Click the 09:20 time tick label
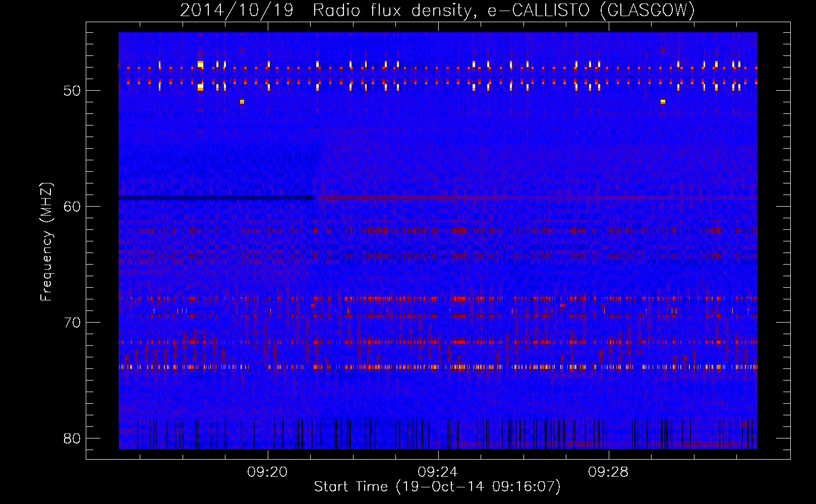The width and height of the screenshot is (816, 504). 267,472
